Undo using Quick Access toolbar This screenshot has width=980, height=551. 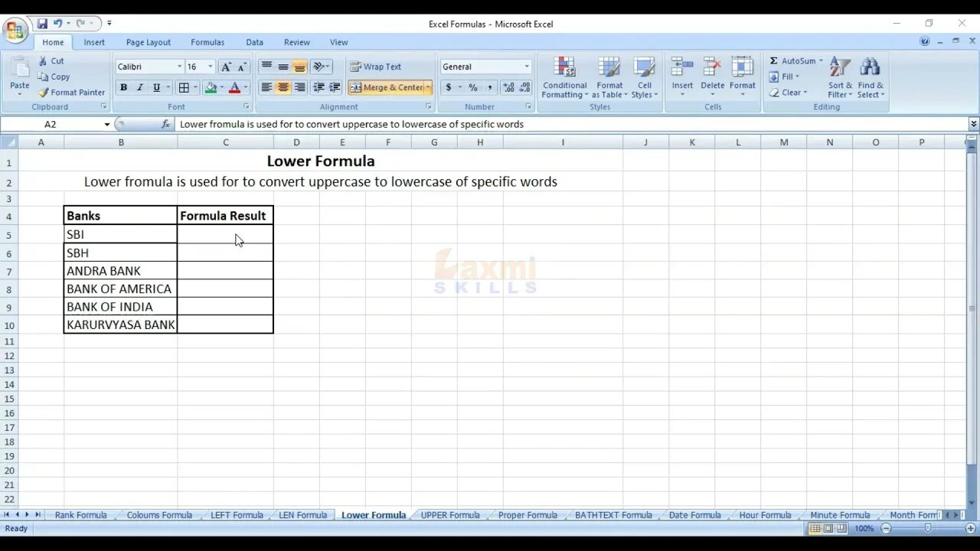click(x=57, y=24)
